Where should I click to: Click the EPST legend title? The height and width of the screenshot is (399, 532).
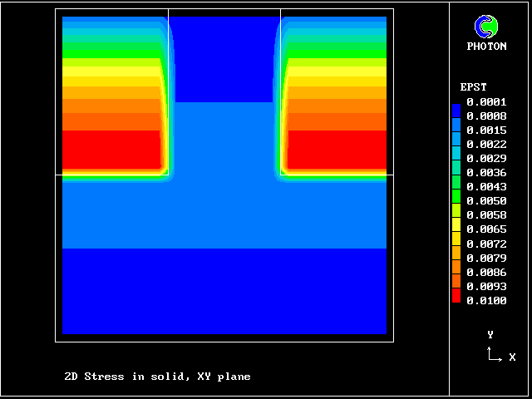tap(473, 87)
